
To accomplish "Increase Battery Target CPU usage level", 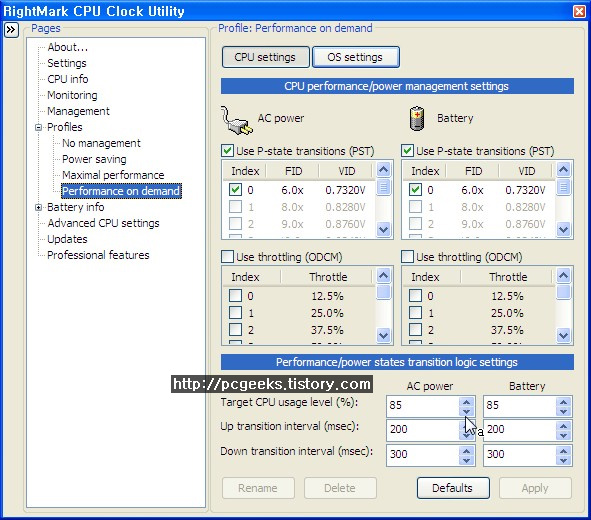I will coord(563,402).
